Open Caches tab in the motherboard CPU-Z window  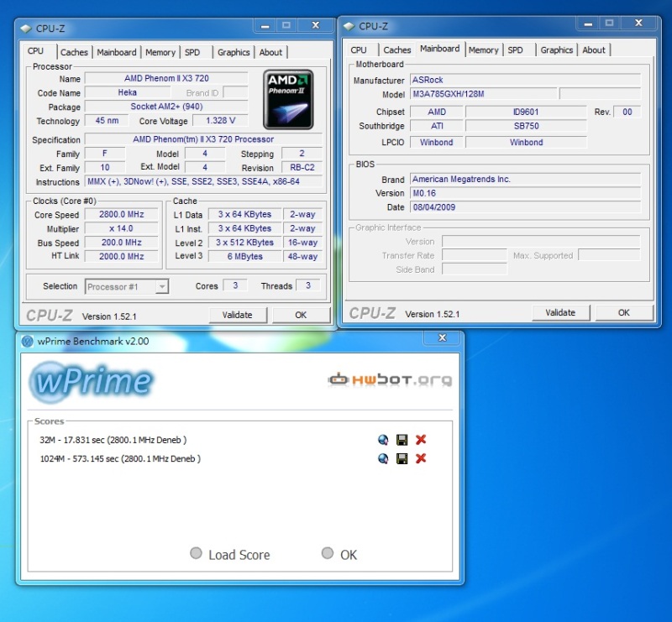(397, 50)
